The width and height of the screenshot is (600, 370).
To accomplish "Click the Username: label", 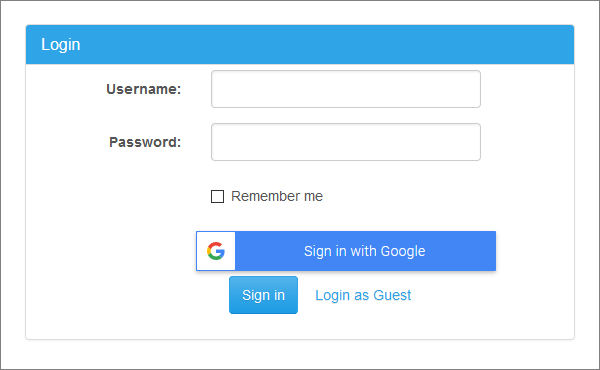I will click(x=143, y=89).
